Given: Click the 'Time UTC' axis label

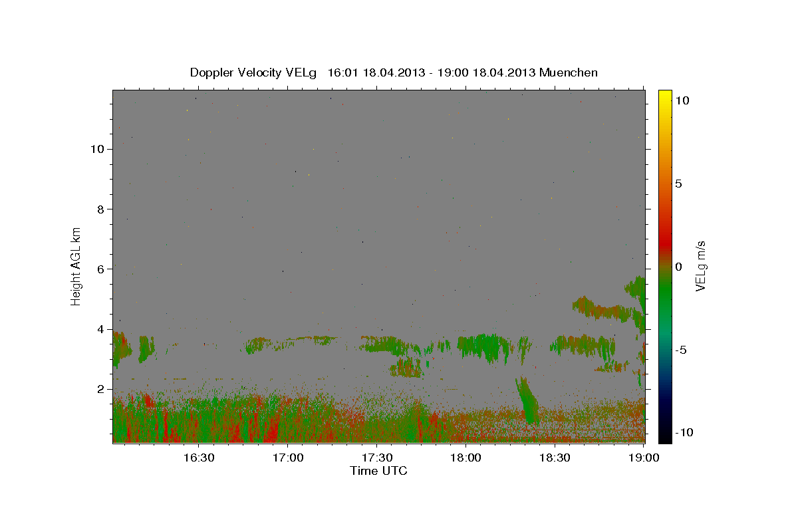Looking at the screenshot, I should pyautogui.click(x=378, y=471).
